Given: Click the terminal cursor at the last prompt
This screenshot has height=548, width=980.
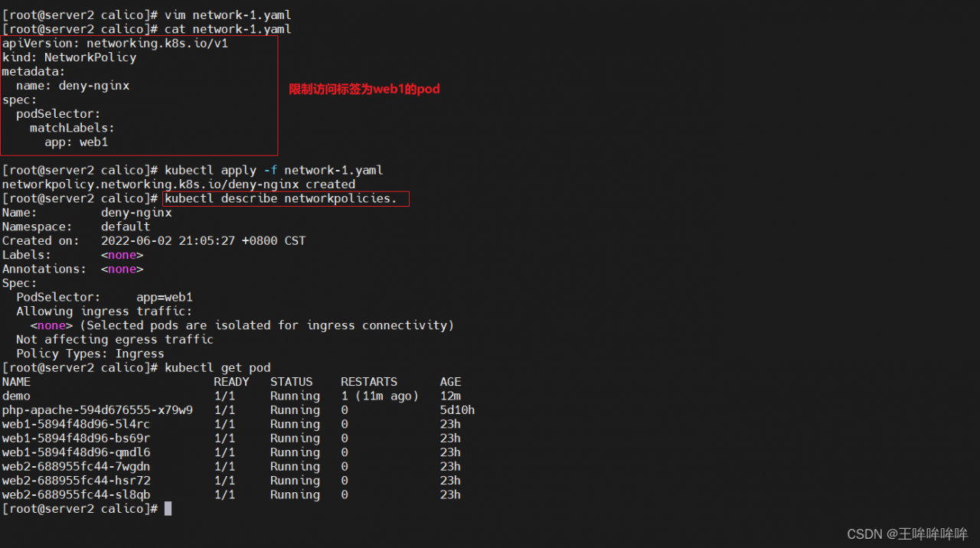Looking at the screenshot, I should pos(168,509).
